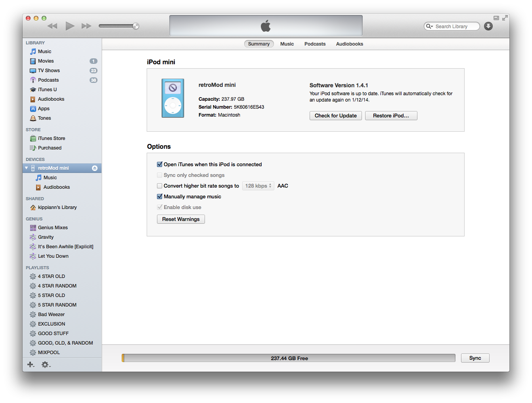The image size is (532, 403).
Task: Skip to the previous track
Action: click(52, 26)
